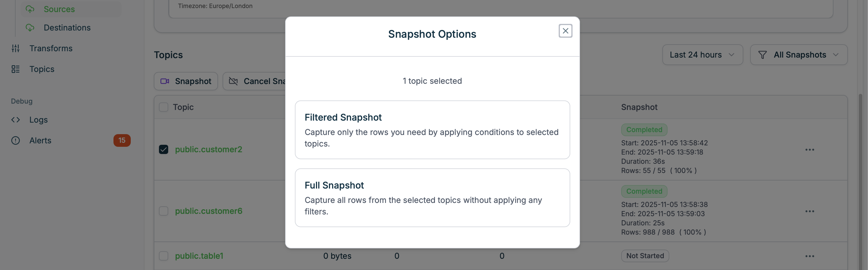Close the Snapshot Options dialog

(x=565, y=31)
